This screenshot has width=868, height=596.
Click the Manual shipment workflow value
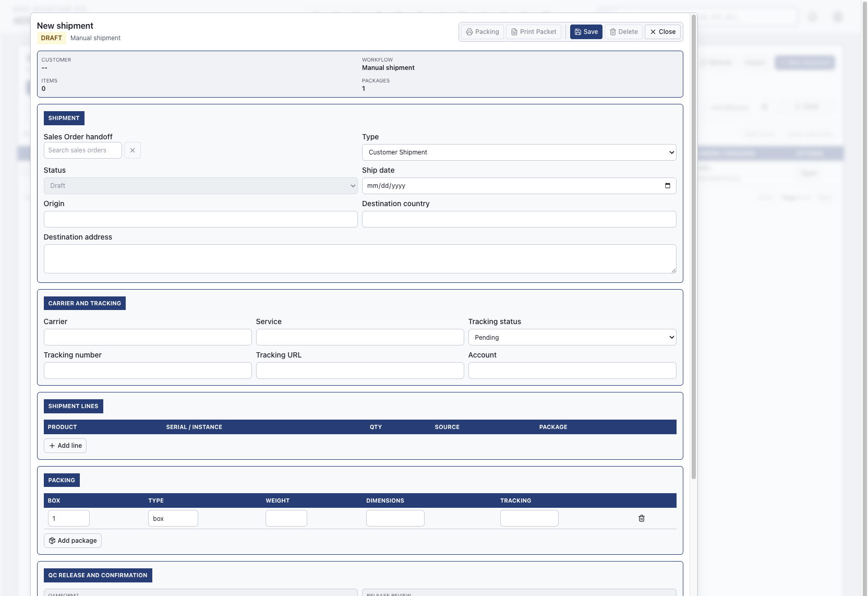point(388,68)
